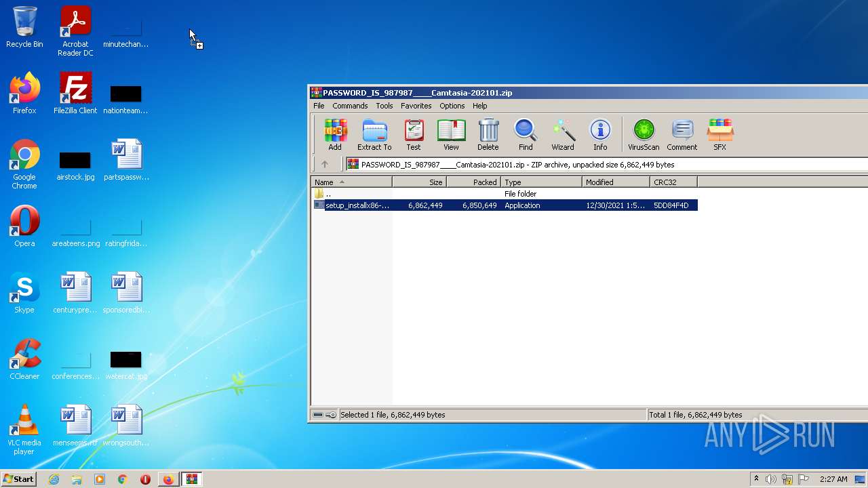Select the FileZilla Client desktop icon
Image resolution: width=868 pixels, height=488 pixels.
coord(75,94)
